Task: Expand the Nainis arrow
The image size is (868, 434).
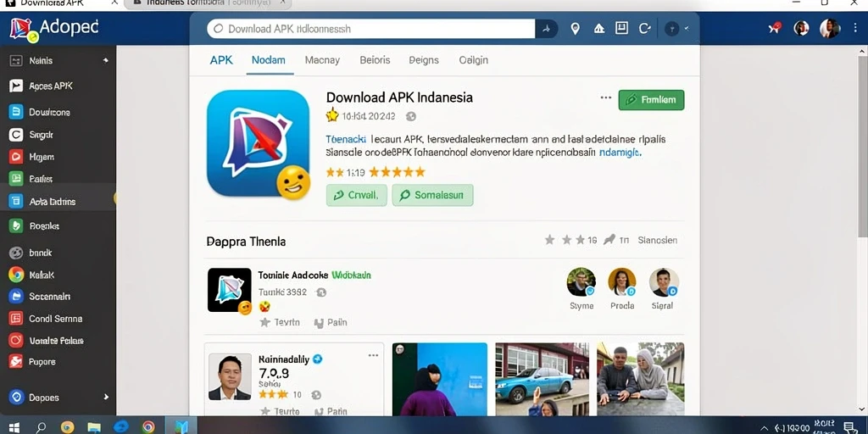Action: (106, 60)
